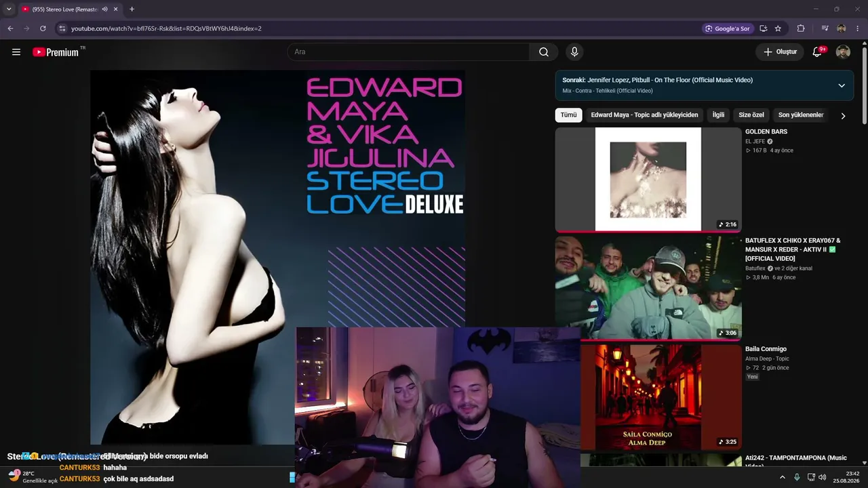Go back with browser back arrow
Viewport: 868px width, 488px height.
(10, 28)
